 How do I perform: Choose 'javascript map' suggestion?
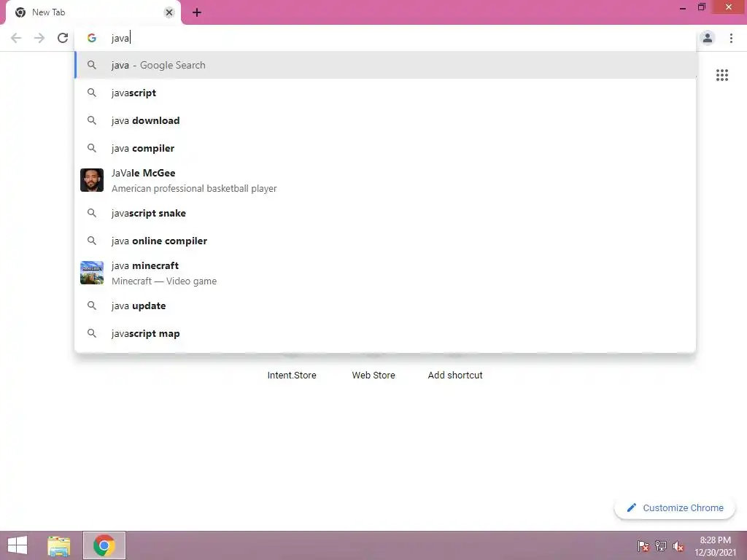(x=385, y=333)
